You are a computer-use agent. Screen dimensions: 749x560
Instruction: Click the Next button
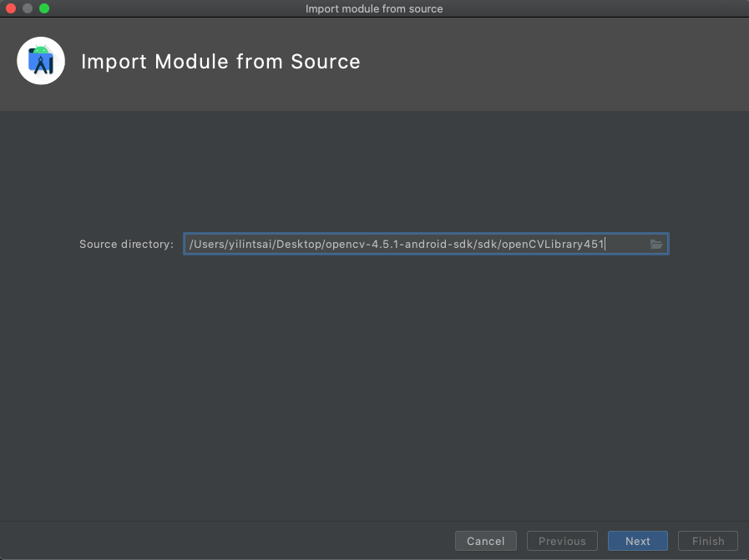638,541
